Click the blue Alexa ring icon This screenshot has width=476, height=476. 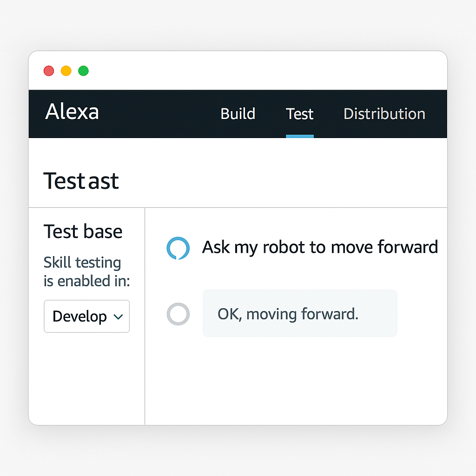click(x=178, y=248)
